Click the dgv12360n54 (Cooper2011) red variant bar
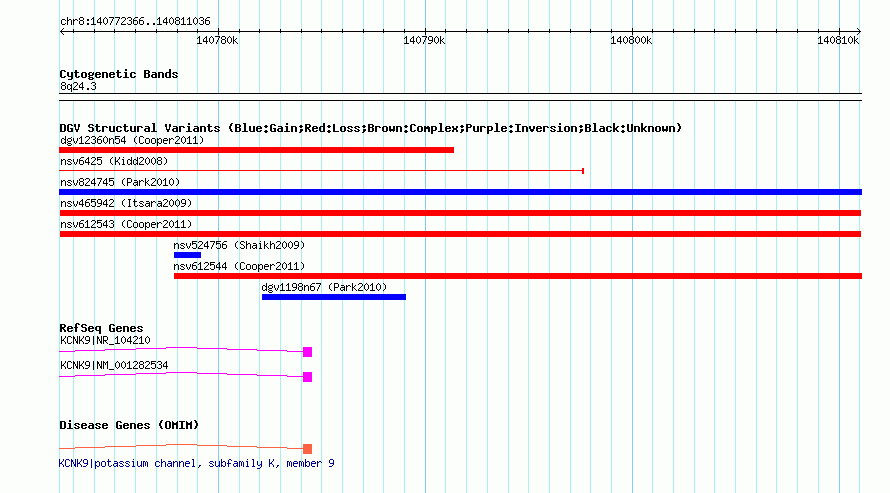Image resolution: width=890 pixels, height=493 pixels. [x=257, y=150]
